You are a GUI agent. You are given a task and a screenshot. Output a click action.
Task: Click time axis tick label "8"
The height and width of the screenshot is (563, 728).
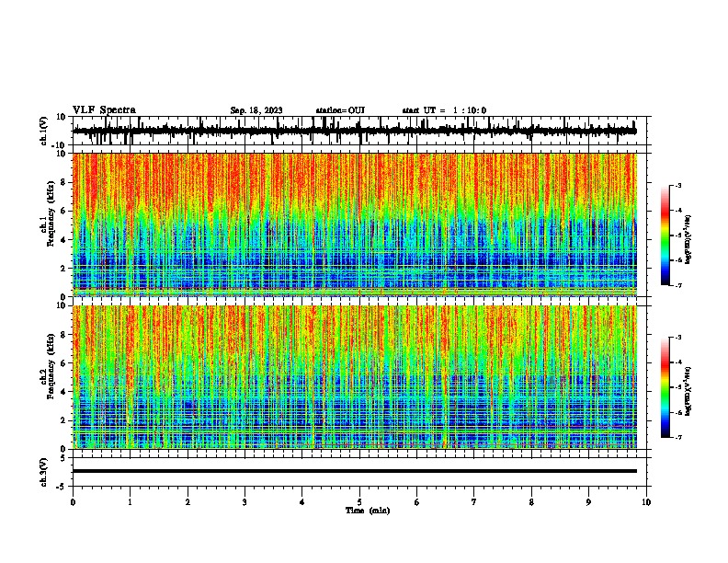coord(531,502)
